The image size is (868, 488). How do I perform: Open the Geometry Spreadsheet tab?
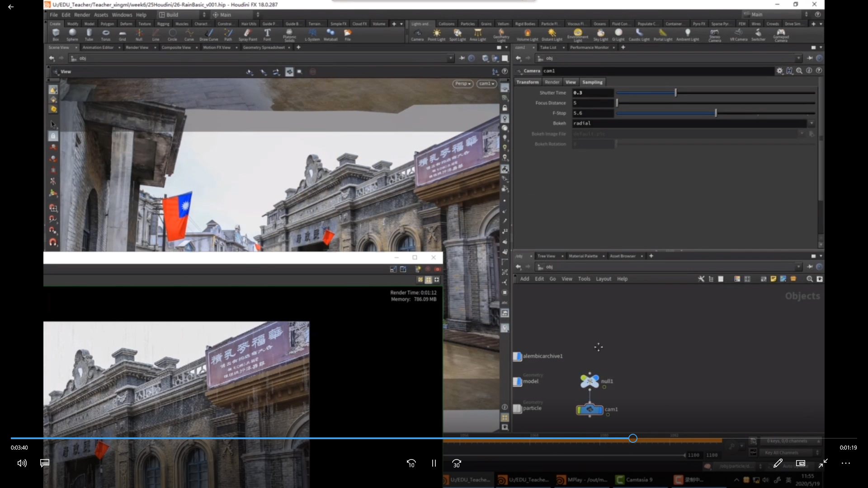click(x=264, y=47)
